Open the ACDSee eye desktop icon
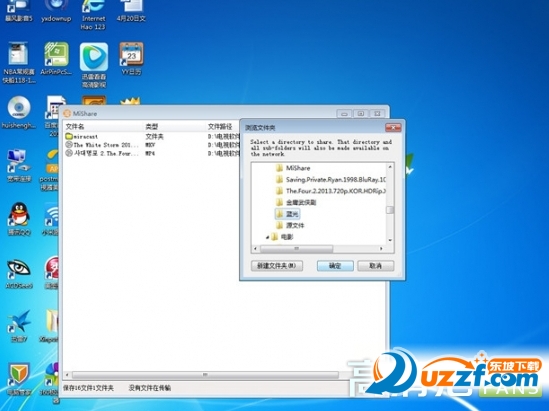This screenshot has width=549, height=411. [19, 274]
